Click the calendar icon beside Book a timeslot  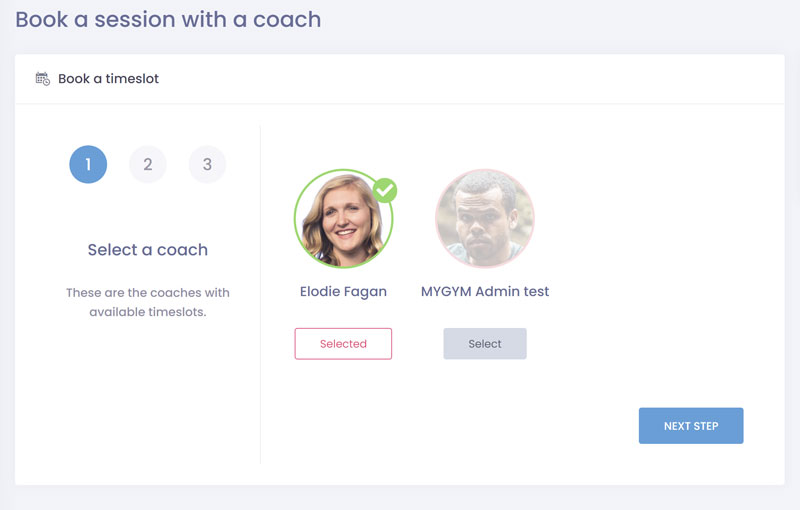[x=42, y=79]
